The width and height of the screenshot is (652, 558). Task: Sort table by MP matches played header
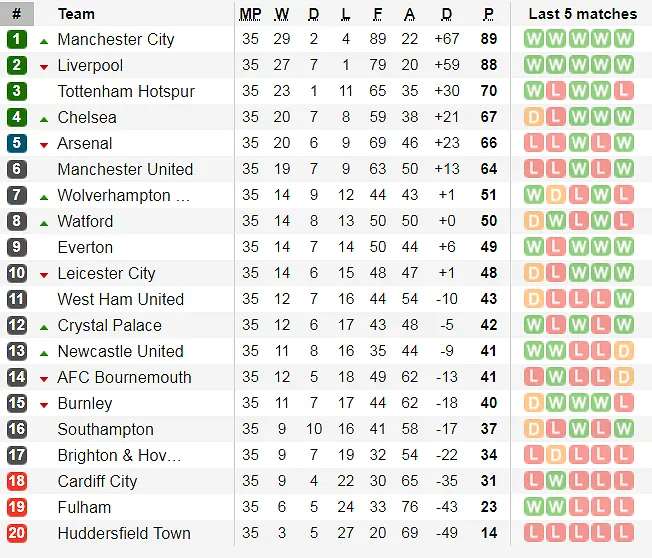pyautogui.click(x=250, y=14)
